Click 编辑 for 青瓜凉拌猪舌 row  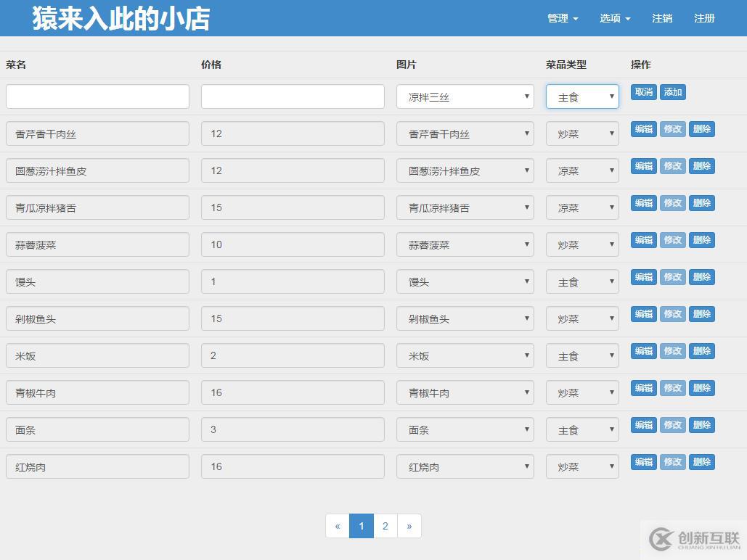[x=644, y=203]
